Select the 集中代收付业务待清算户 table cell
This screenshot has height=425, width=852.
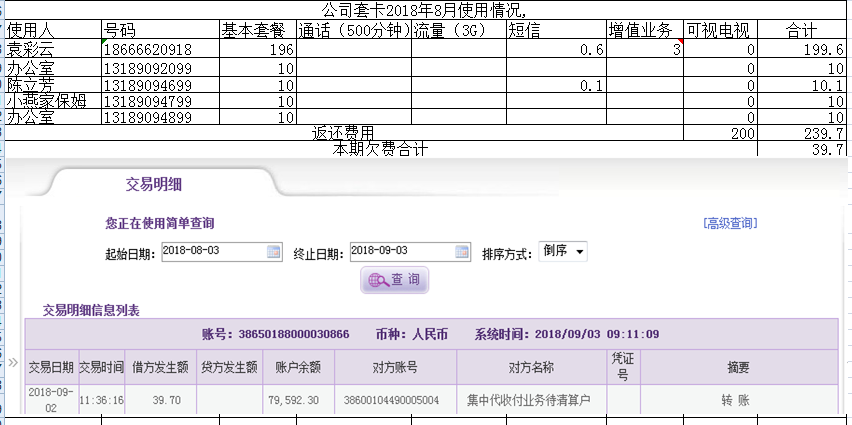point(531,400)
